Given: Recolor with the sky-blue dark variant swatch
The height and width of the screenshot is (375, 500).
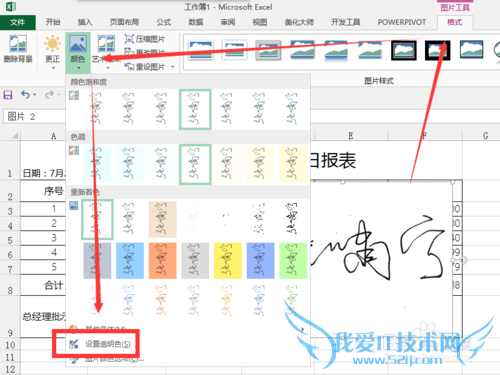Looking at the screenshot, I should point(130,260).
